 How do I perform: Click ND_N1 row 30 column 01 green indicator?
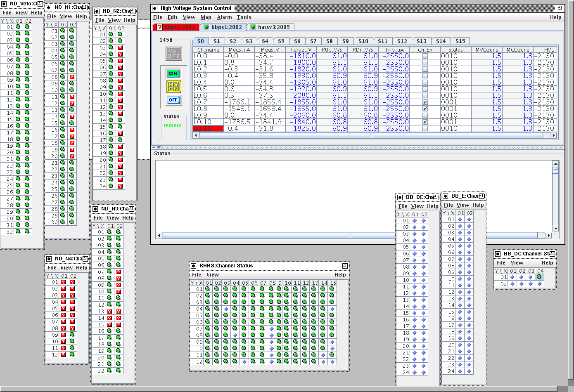coord(63,222)
